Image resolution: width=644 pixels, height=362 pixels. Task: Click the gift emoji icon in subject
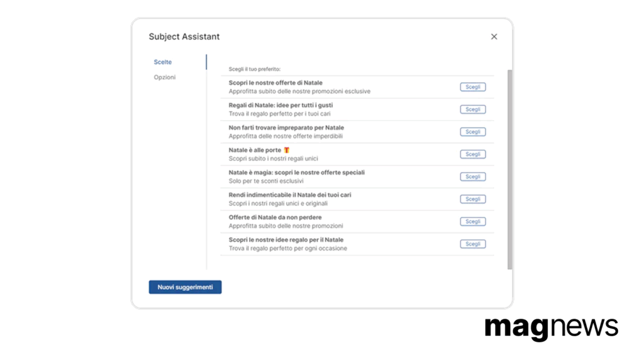pos(287,150)
